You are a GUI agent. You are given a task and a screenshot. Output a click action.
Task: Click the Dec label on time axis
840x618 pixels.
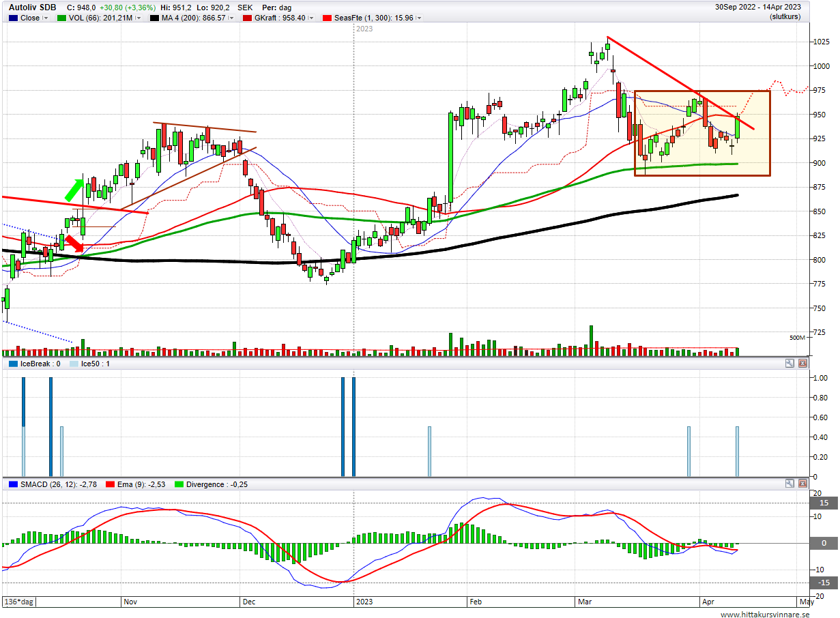click(249, 602)
